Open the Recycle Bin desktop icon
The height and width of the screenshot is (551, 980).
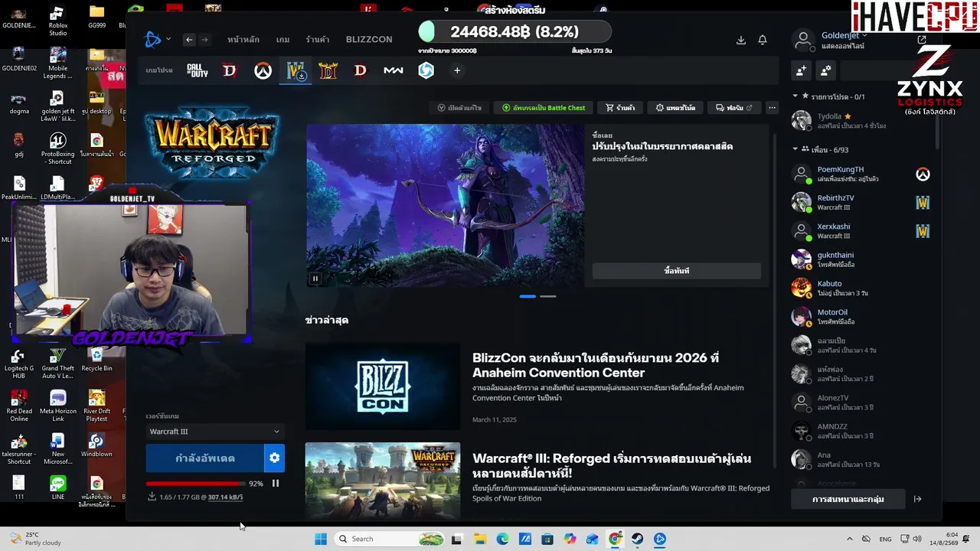click(x=96, y=360)
